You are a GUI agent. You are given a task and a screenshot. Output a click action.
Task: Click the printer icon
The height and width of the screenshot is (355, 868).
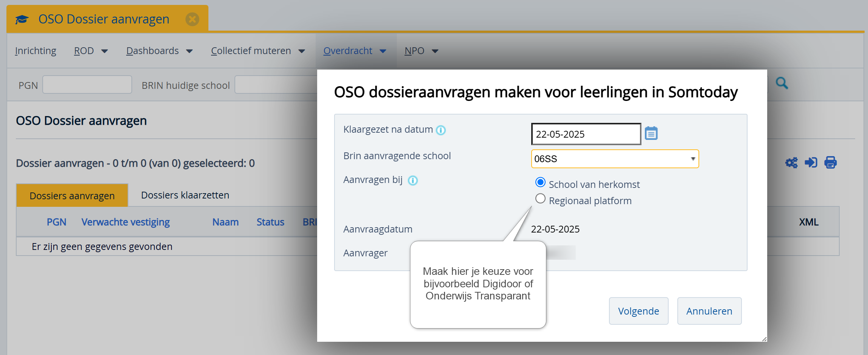[831, 163]
